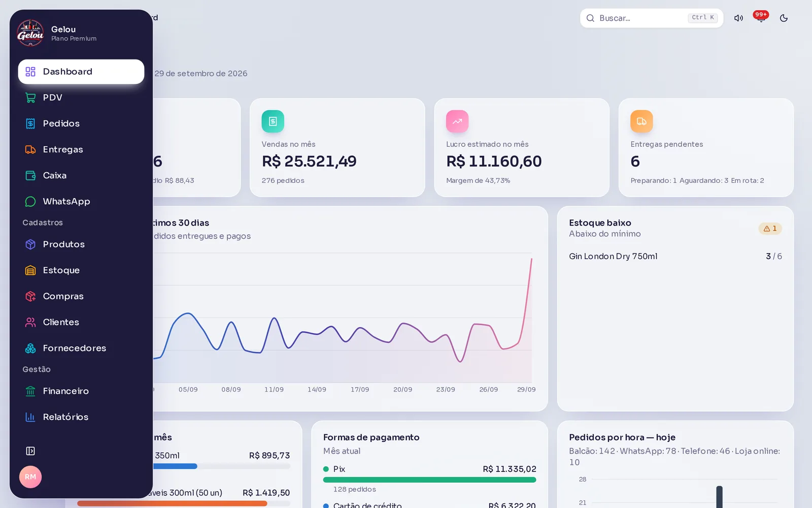Collapse the sidebar with panel icon
Screen dimensions: 812x508
point(30,451)
